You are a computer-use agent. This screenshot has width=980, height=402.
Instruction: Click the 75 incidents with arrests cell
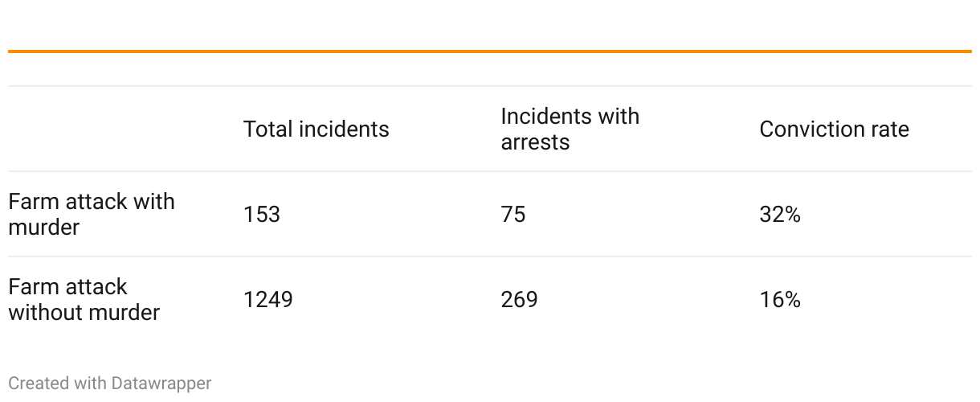(x=513, y=215)
